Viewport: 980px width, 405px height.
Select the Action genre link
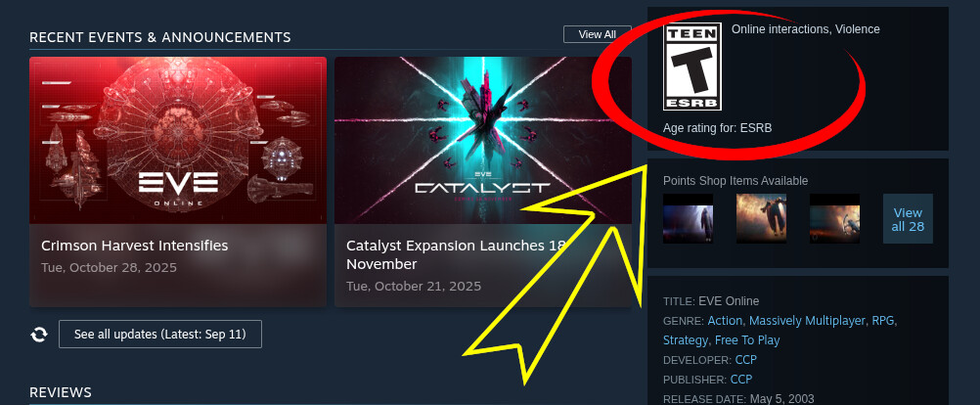coord(725,321)
